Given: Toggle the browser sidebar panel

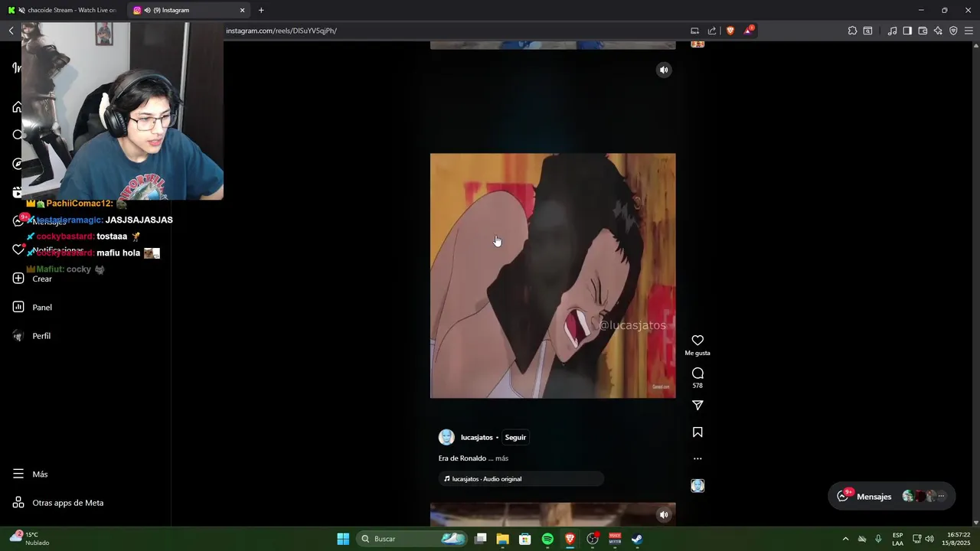Looking at the screenshot, I should click(907, 31).
